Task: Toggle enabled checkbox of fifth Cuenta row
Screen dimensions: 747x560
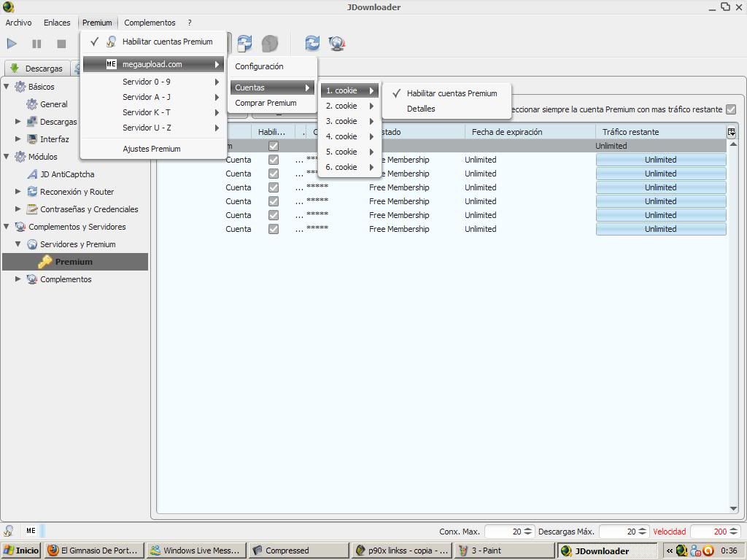Action: click(274, 215)
